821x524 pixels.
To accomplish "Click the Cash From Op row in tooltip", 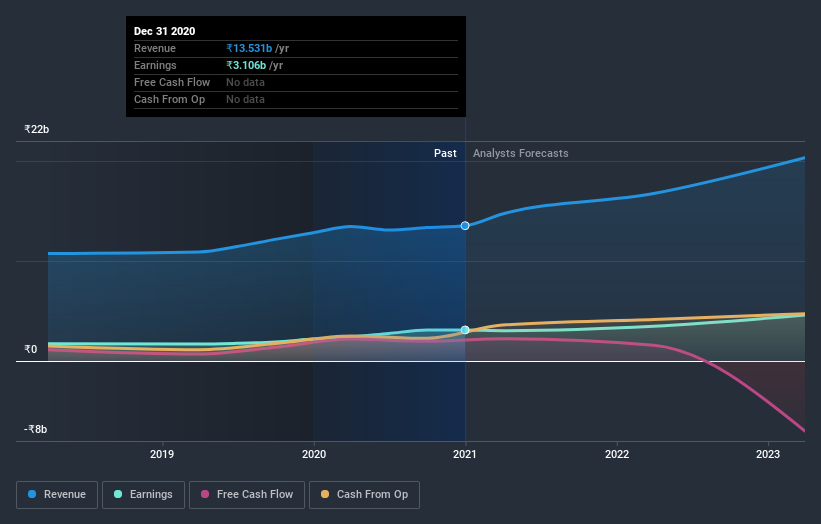I will 296,99.
